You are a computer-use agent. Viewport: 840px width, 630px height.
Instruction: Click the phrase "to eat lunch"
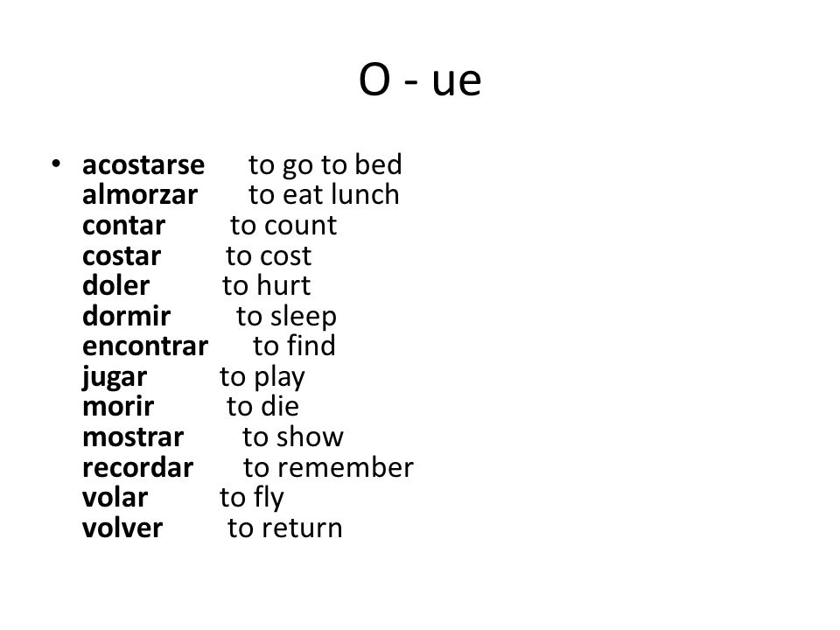tap(324, 194)
